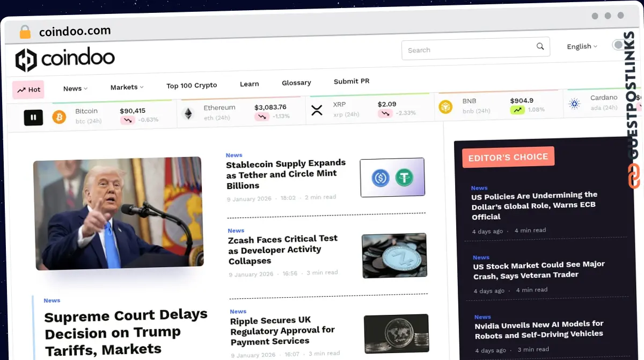Read Stablecoin Supply Expands article
644x360 pixels.
(x=286, y=174)
